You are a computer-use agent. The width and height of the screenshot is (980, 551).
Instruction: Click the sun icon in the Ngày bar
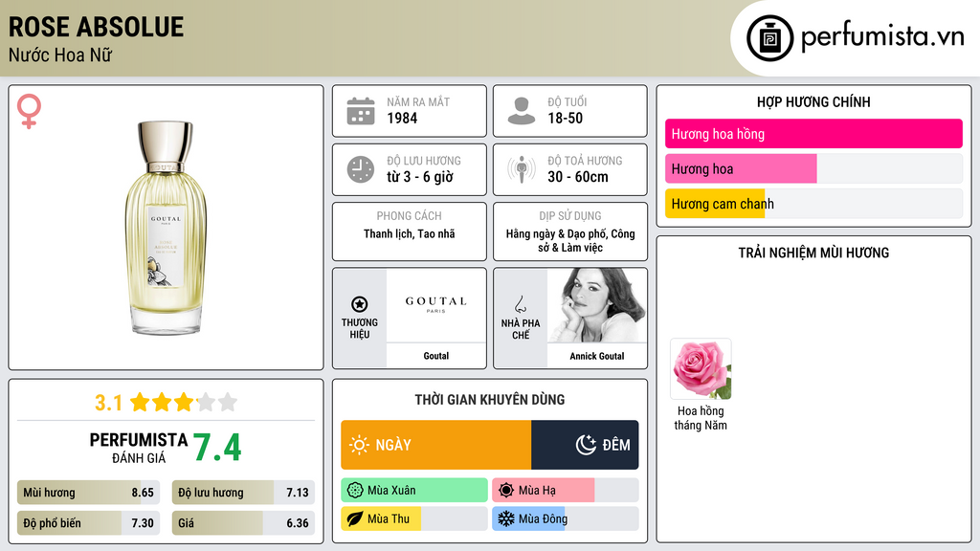coord(359,445)
